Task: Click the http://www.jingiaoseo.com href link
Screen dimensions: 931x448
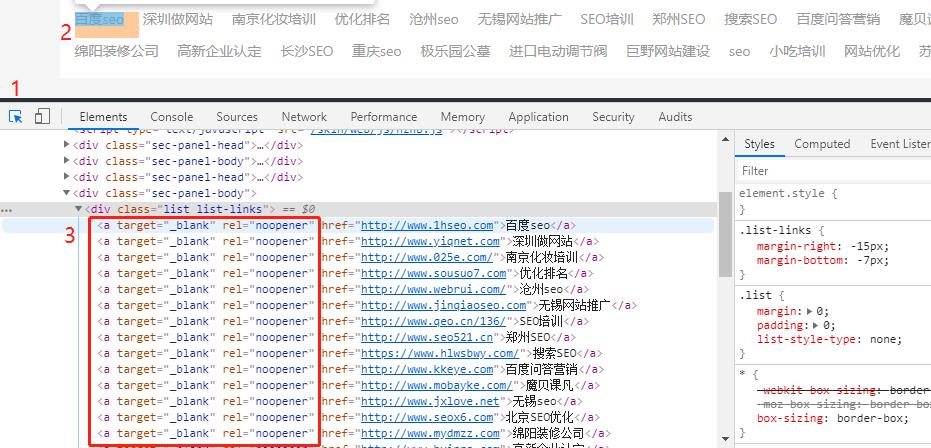Action: [444, 306]
